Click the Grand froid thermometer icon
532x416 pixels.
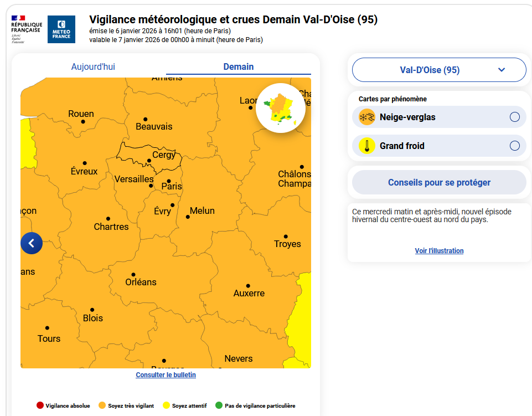(x=366, y=146)
